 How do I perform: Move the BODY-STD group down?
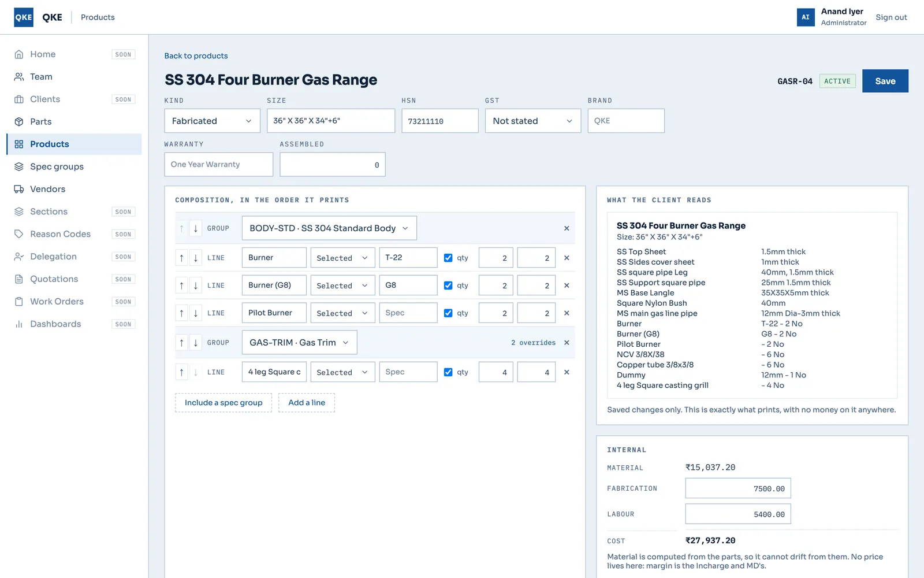point(196,228)
